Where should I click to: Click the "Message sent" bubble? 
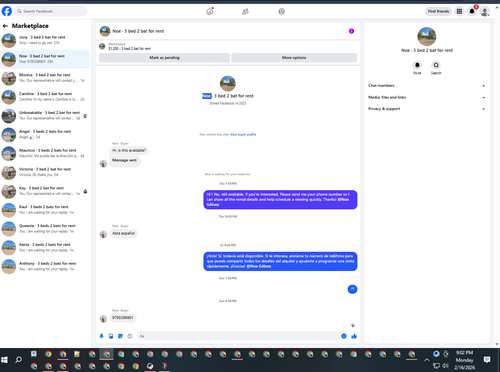click(124, 160)
